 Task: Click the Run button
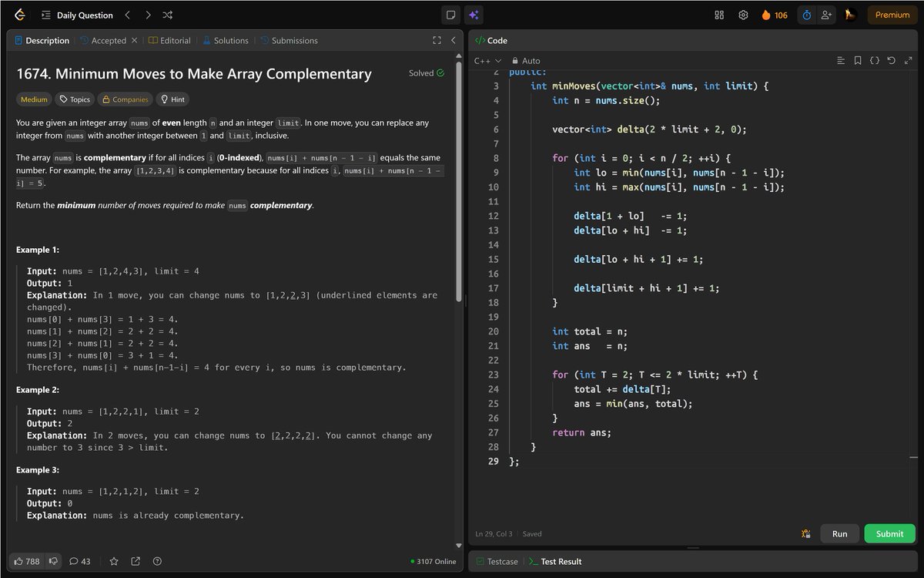[x=840, y=533]
